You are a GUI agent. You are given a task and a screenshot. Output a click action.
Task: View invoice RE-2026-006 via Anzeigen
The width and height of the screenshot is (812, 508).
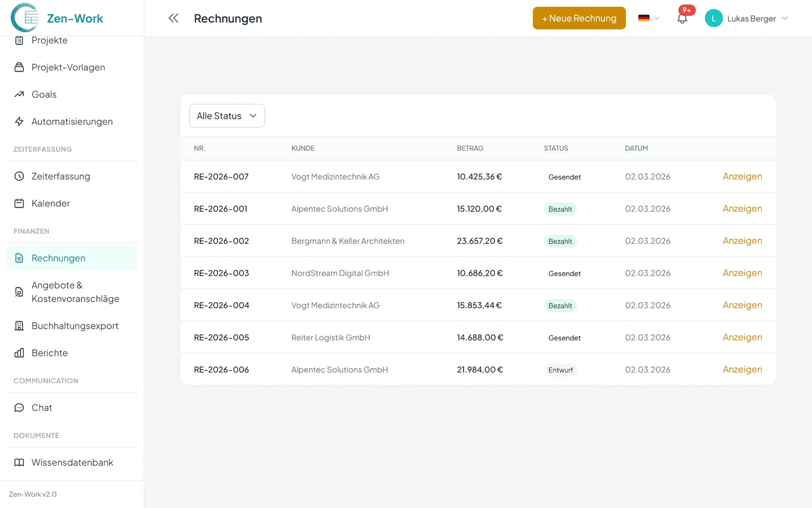pyautogui.click(x=742, y=369)
